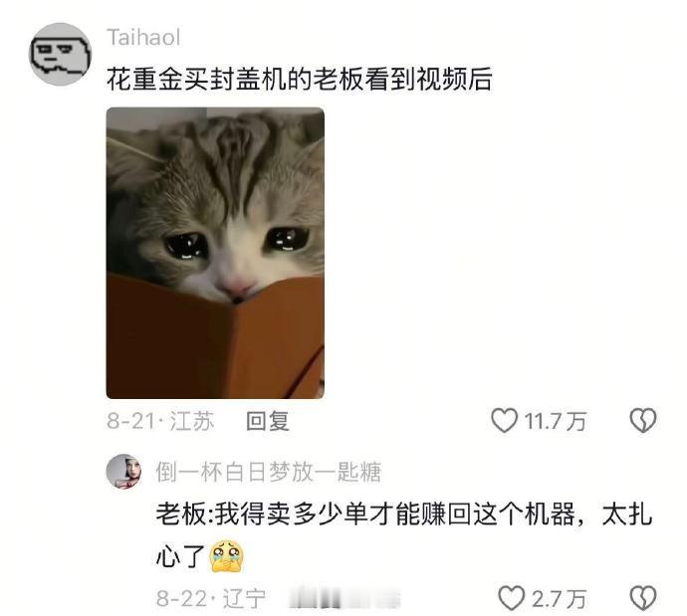Click the 江苏 location label
687x616 pixels.
pyautogui.click(x=192, y=421)
